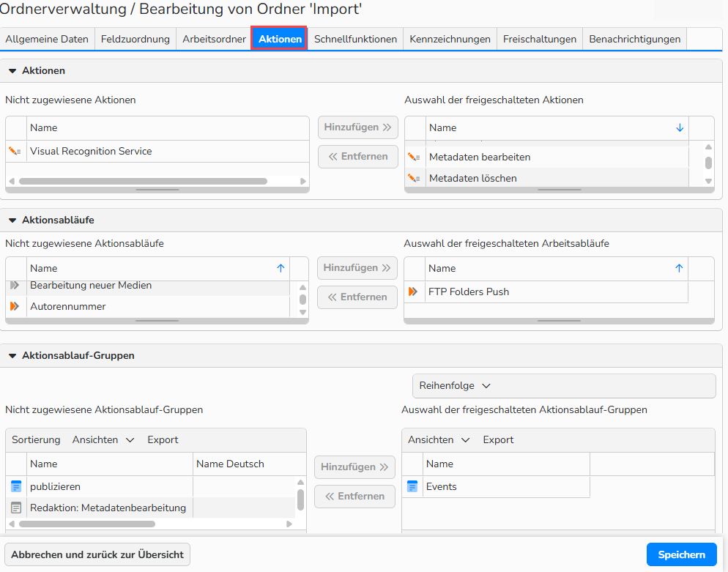
Task: Select the FTP Folders Push row
Action: pyautogui.click(x=546, y=291)
